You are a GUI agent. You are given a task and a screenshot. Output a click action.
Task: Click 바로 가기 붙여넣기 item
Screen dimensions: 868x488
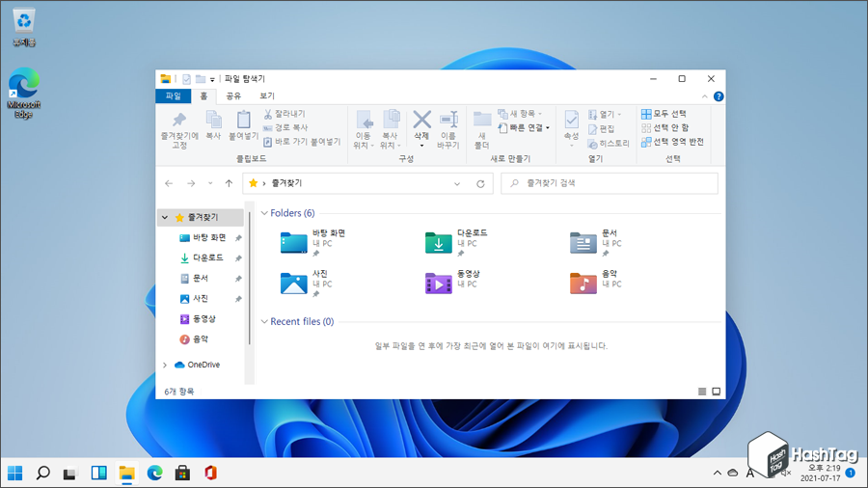302,142
